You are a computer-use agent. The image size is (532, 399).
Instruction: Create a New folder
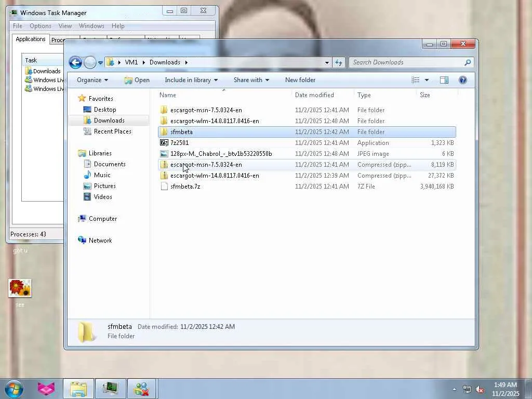[300, 80]
